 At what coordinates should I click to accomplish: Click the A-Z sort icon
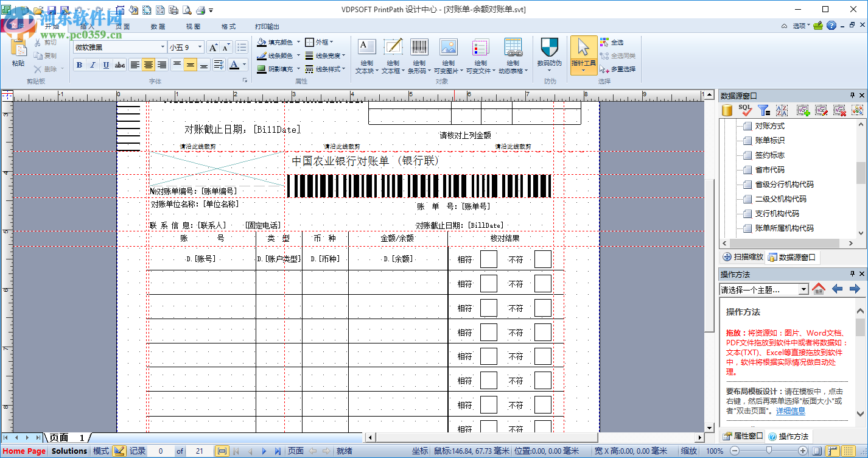pyautogui.click(x=782, y=110)
